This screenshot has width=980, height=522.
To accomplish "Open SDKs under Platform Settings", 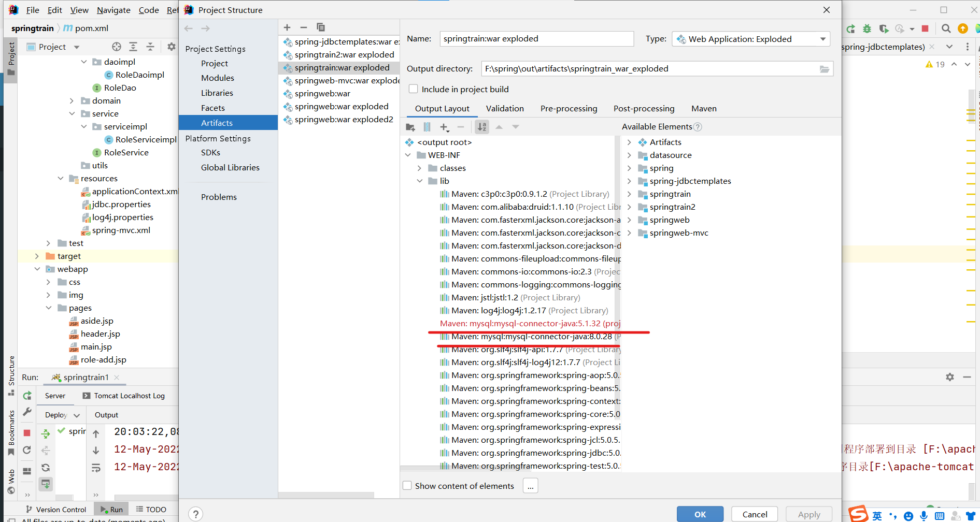I will (x=210, y=153).
